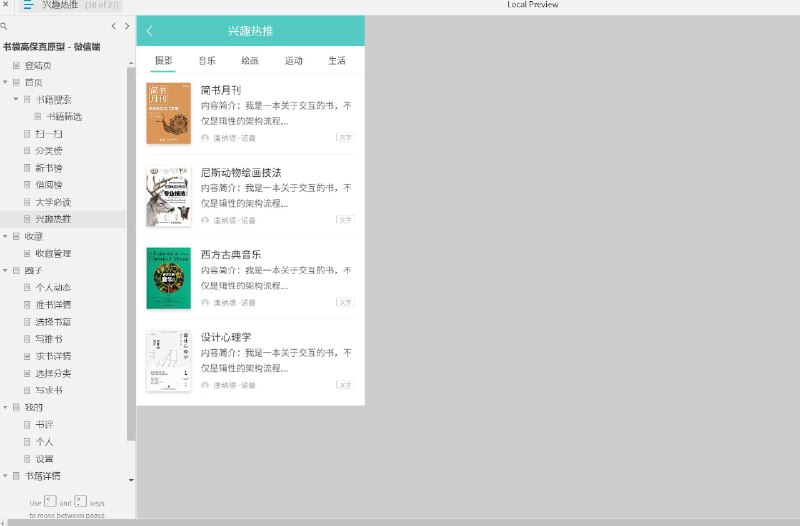Click the 西方古典音乐 title
This screenshot has height=526, width=800.
(x=231, y=255)
